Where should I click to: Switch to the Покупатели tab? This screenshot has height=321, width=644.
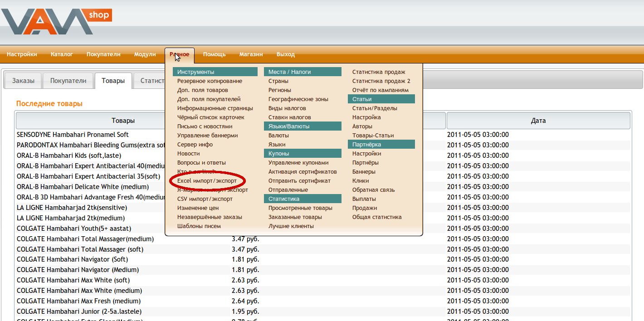pos(68,81)
